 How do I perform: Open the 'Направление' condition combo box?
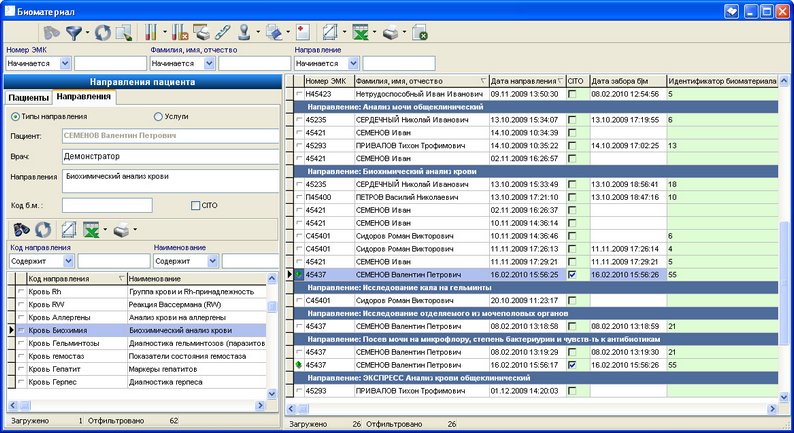tap(353, 63)
